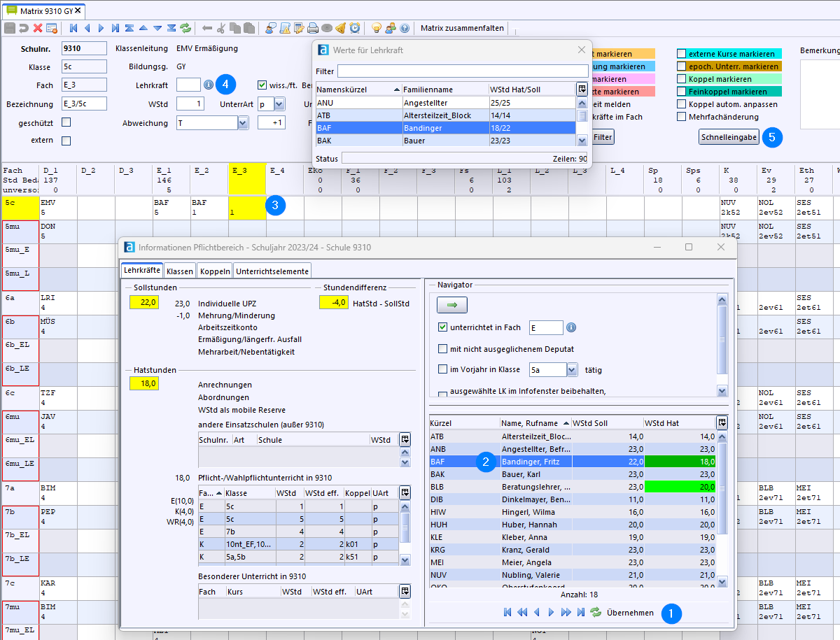
Task: Open UnterrArt dropdown with value p
Action: (x=280, y=104)
